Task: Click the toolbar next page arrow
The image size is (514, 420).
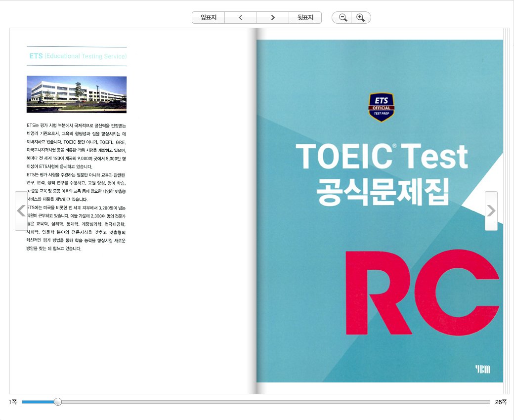Action: click(x=273, y=17)
